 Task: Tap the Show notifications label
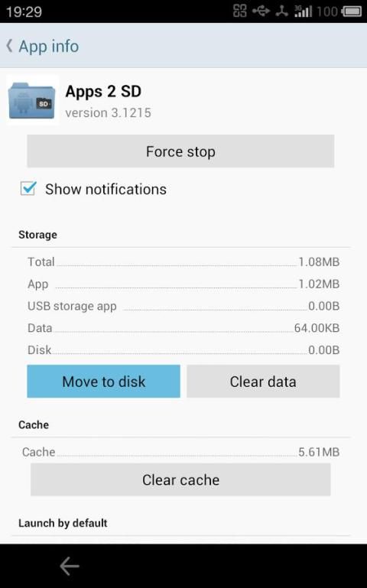[106, 190]
